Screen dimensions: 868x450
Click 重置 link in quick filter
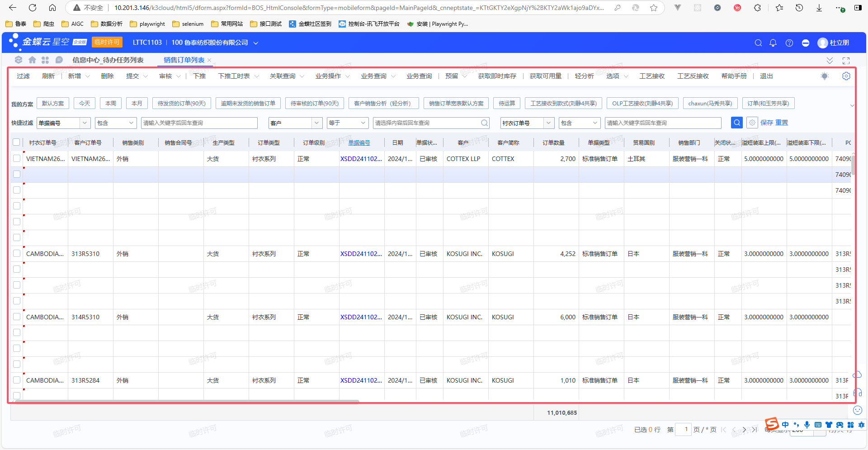782,123
